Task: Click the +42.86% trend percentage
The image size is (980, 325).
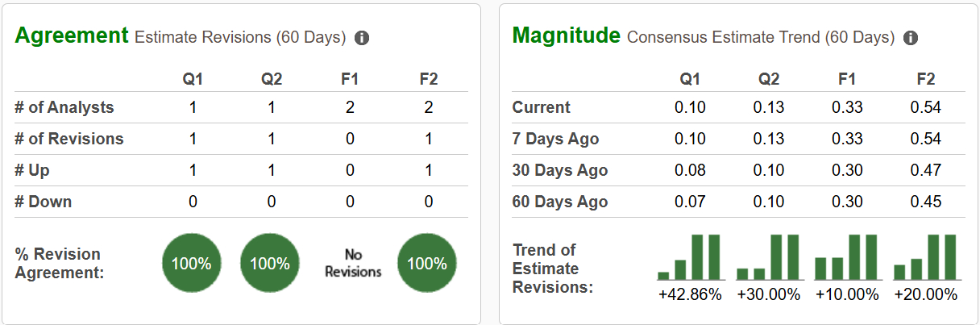Action: coord(690,294)
